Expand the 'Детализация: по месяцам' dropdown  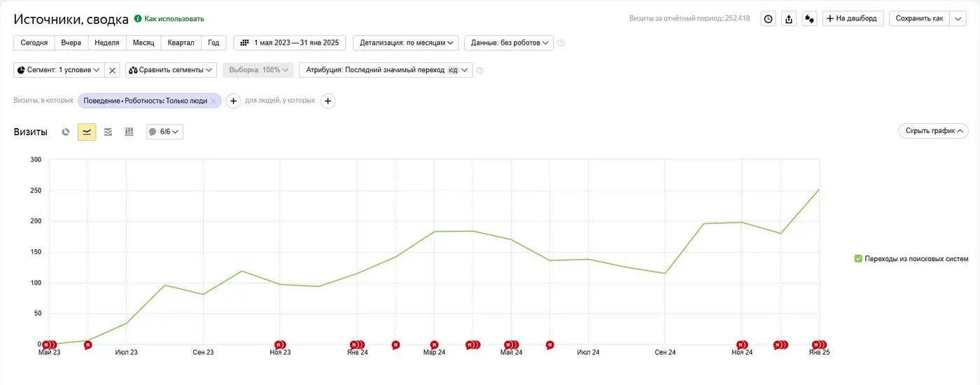(x=406, y=43)
